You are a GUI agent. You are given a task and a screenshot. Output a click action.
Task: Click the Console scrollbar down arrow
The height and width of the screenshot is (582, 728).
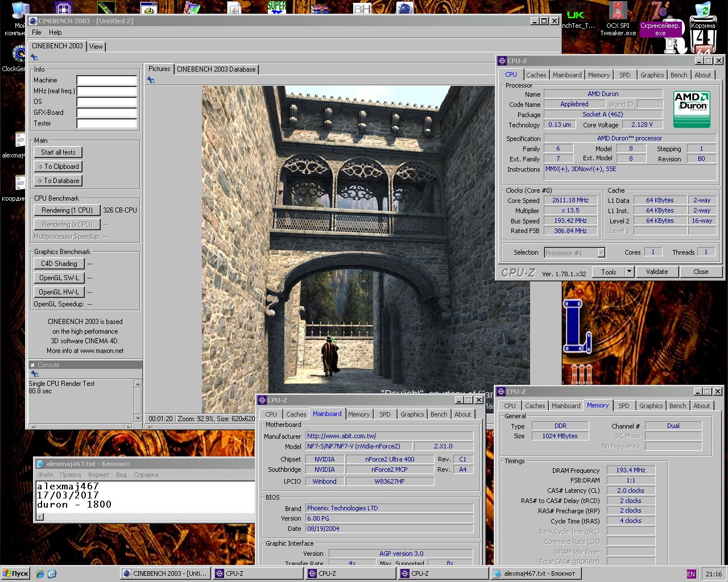pos(138,418)
